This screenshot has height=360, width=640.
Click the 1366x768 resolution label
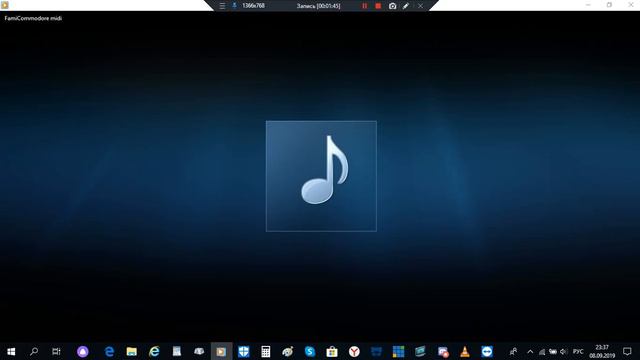click(253, 6)
